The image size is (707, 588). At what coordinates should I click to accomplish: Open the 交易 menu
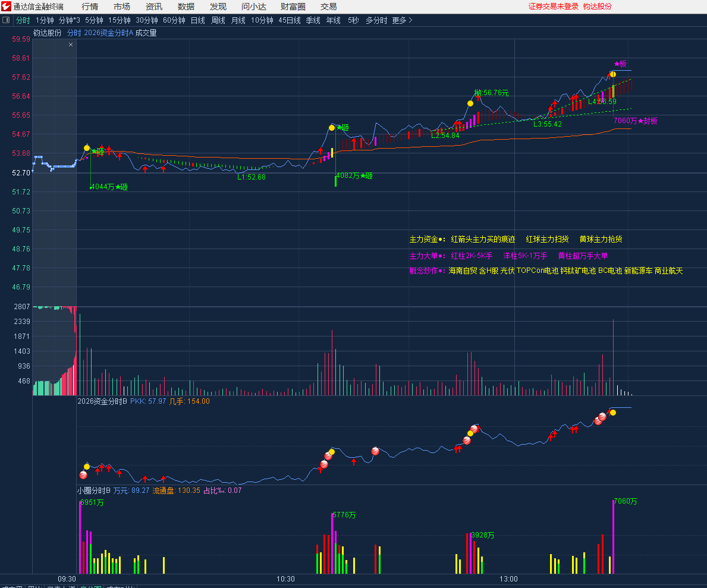[x=328, y=7]
